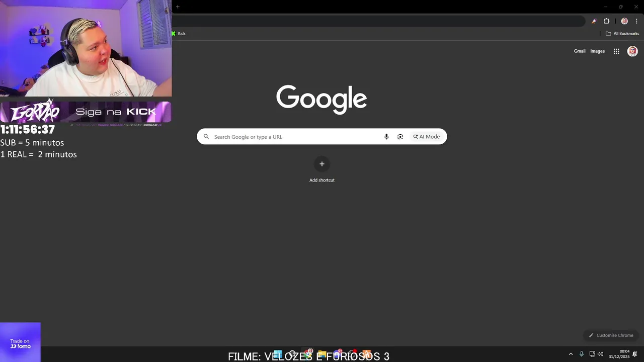The width and height of the screenshot is (644, 362).
Task: Open the All Bookmarks folder
Action: (x=622, y=34)
